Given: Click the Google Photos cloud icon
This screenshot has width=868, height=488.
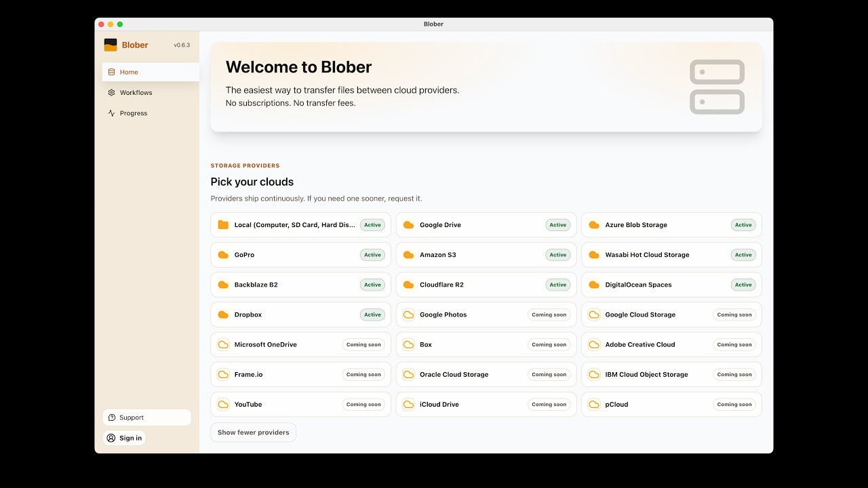Looking at the screenshot, I should (x=408, y=314).
